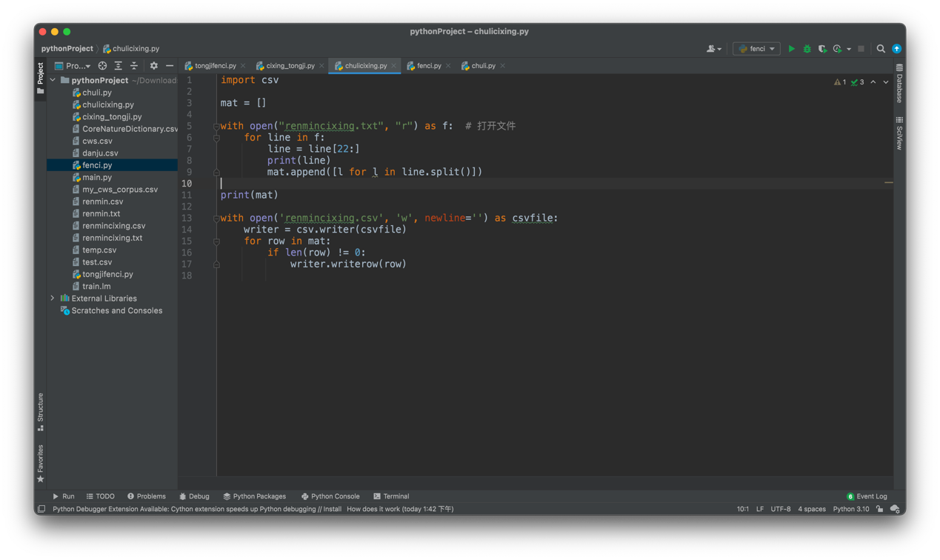Jump to previous highlighted error arrow
The image size is (940, 560).
click(873, 82)
